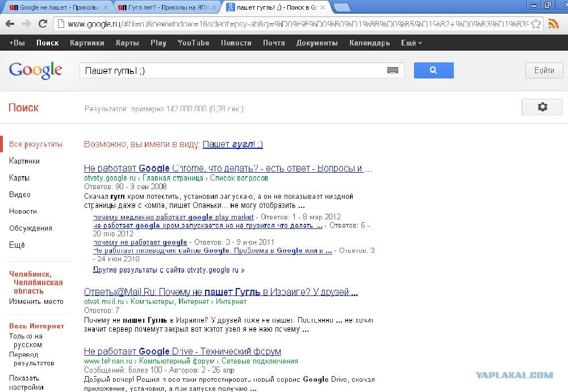Filter by 'Картинки' in left sidebar
The height and width of the screenshot is (392, 568).
tap(24, 161)
